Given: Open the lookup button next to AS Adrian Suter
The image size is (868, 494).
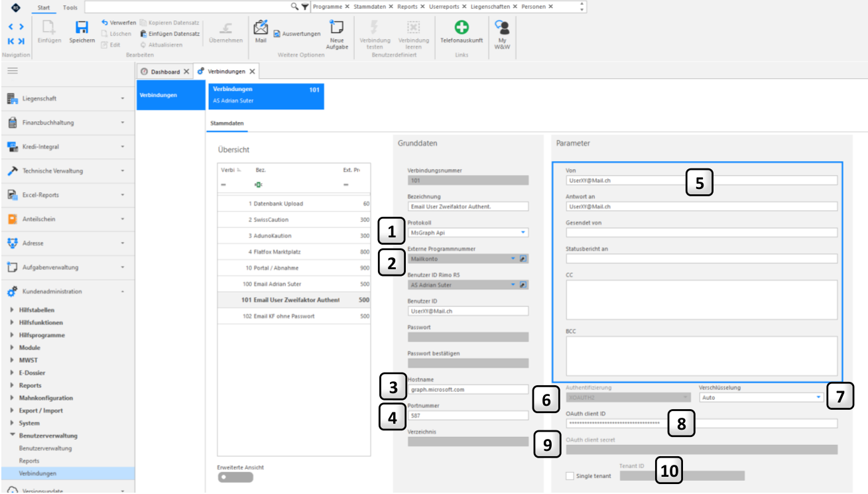Looking at the screenshot, I should coord(523,285).
